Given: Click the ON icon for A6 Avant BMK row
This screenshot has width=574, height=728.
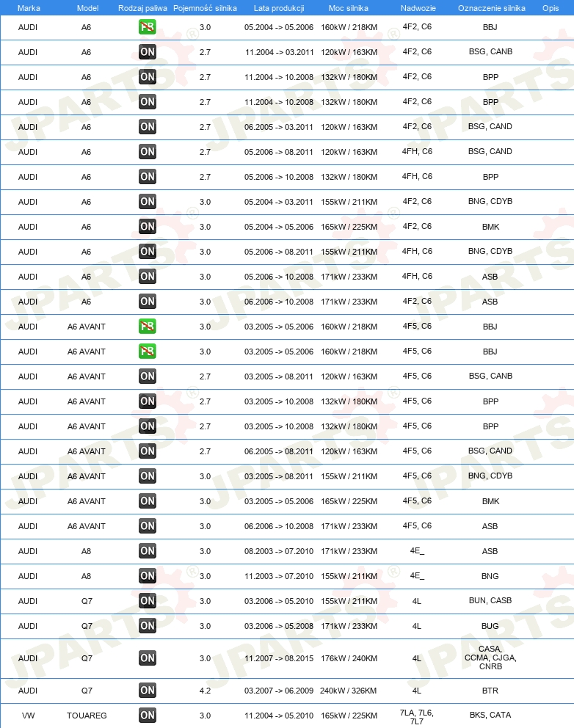Looking at the screenshot, I should coord(148,501).
